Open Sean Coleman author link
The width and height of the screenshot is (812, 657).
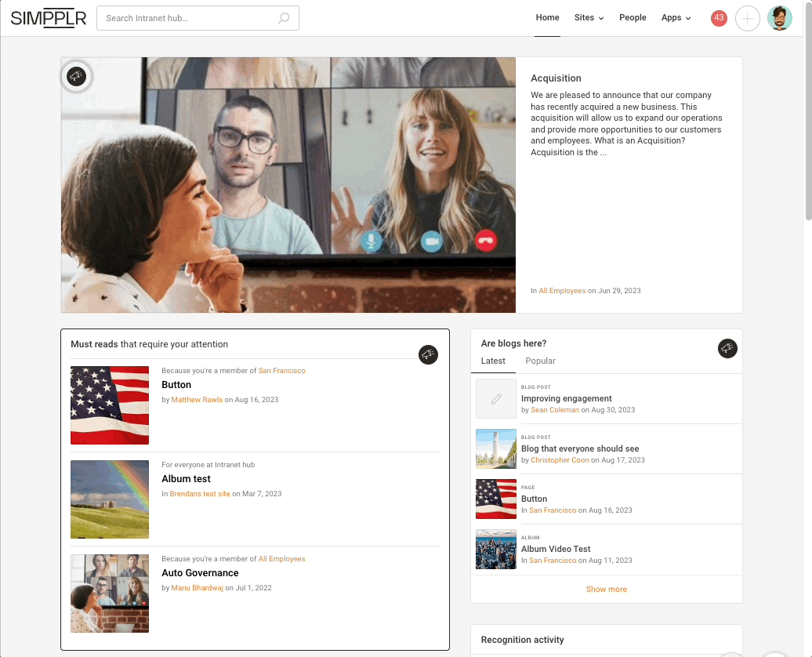coord(555,410)
